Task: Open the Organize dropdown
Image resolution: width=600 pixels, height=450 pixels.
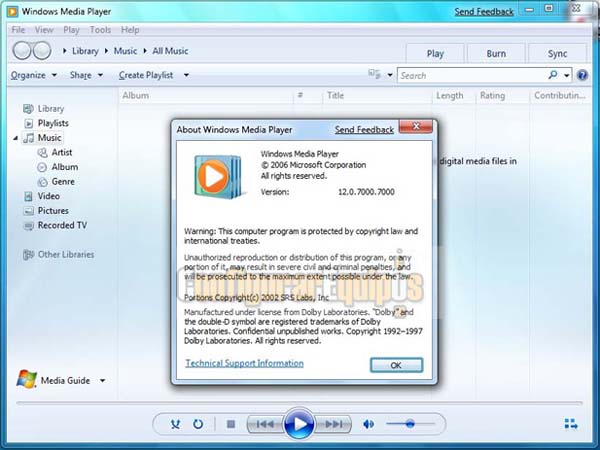Action: tap(34, 75)
